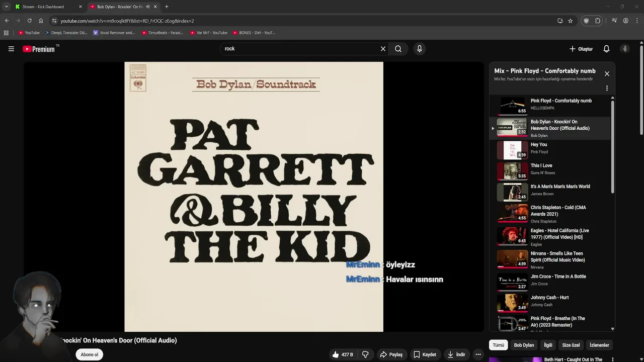644x362 pixels.
Task: Open the BONES - Dirt bookmark
Action: pos(254,33)
